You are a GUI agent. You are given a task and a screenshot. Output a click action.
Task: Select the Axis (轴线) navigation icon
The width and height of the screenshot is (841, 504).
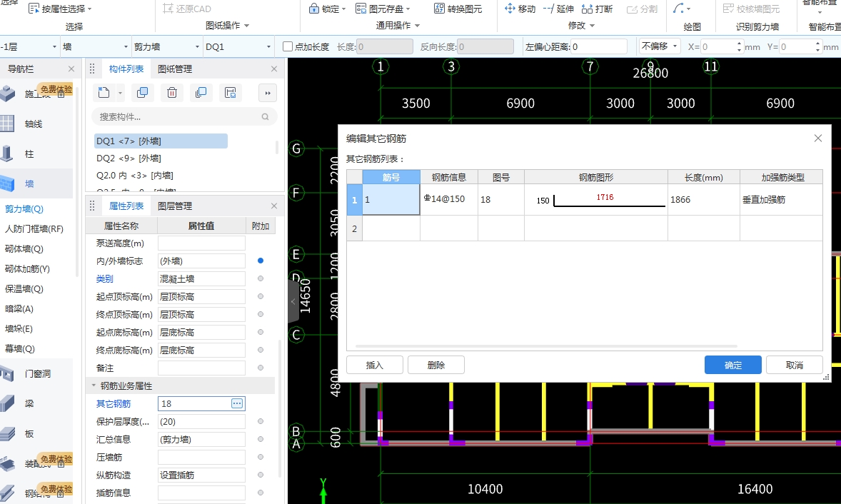pos(7,124)
